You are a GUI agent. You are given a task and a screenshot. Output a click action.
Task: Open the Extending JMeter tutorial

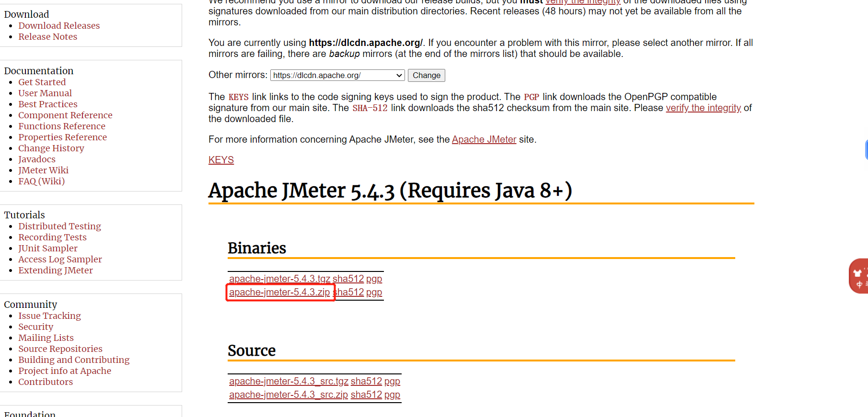(x=56, y=270)
